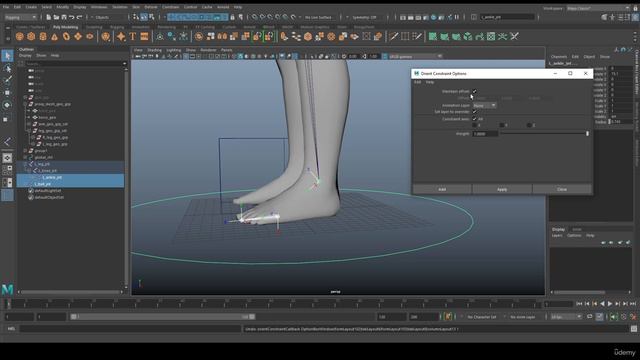Click the polygon disc shelf icon

coord(89,37)
